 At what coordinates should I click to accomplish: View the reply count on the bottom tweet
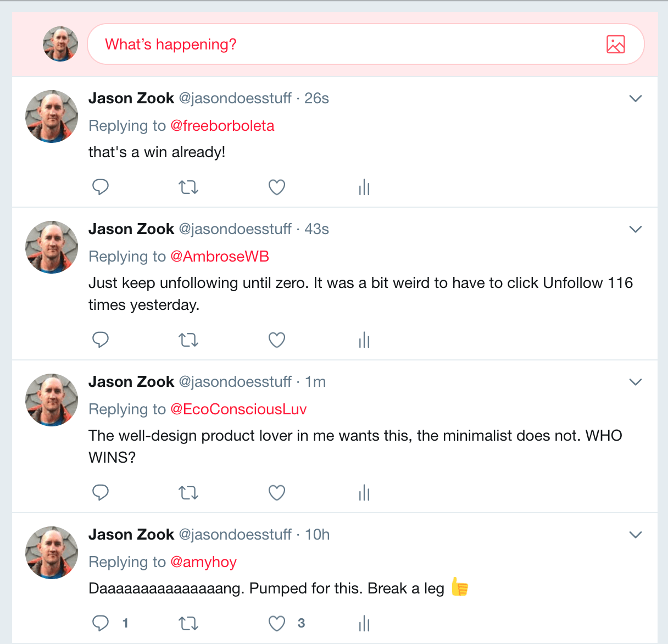125,623
